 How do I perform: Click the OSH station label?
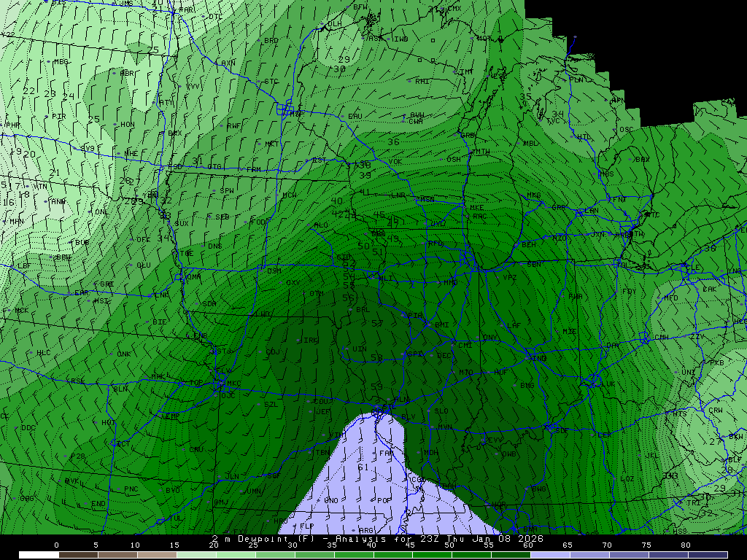(454, 159)
